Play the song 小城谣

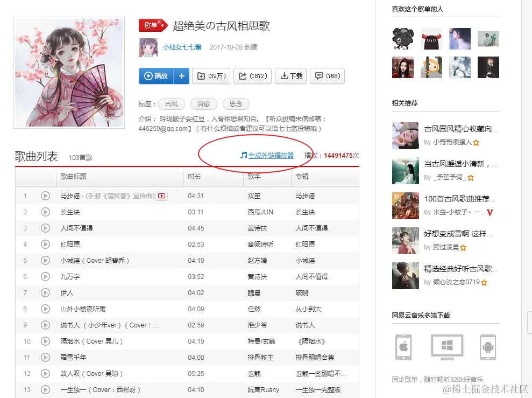(45, 261)
